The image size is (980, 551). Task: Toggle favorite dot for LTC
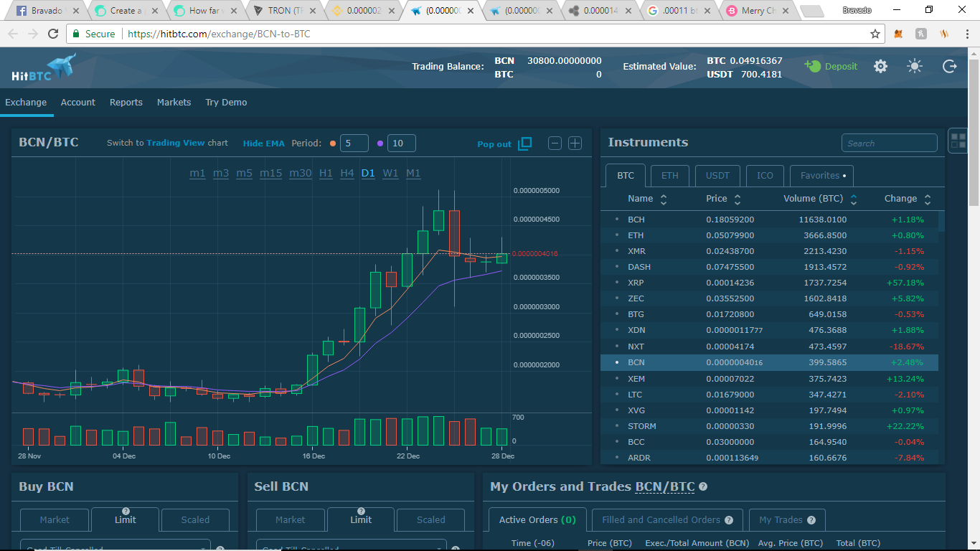pyautogui.click(x=616, y=395)
